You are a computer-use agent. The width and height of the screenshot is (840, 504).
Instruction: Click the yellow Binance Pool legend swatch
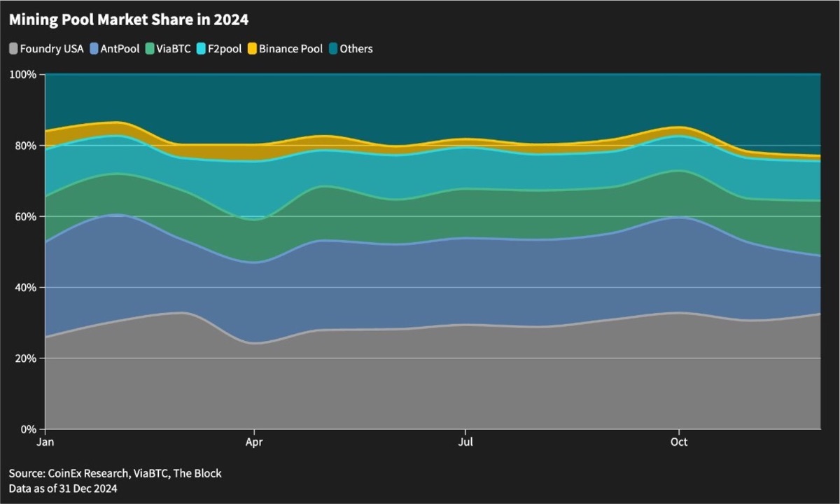(252, 49)
